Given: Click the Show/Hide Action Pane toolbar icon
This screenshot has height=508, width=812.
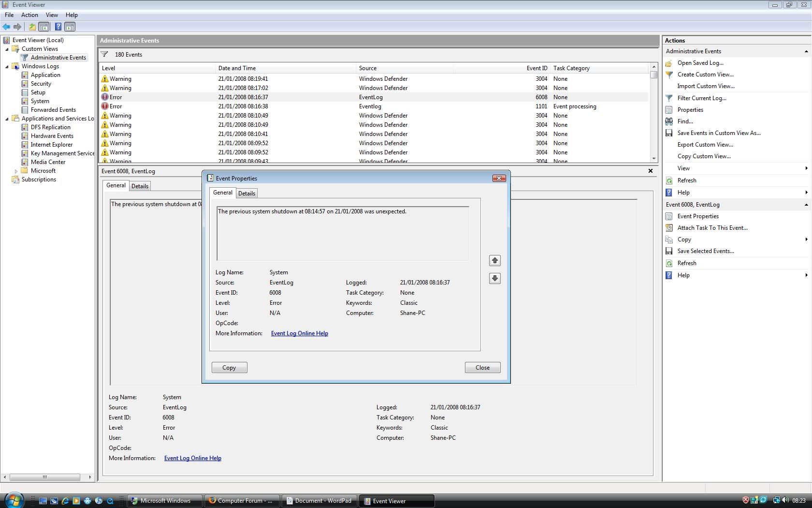Looking at the screenshot, I should [70, 27].
